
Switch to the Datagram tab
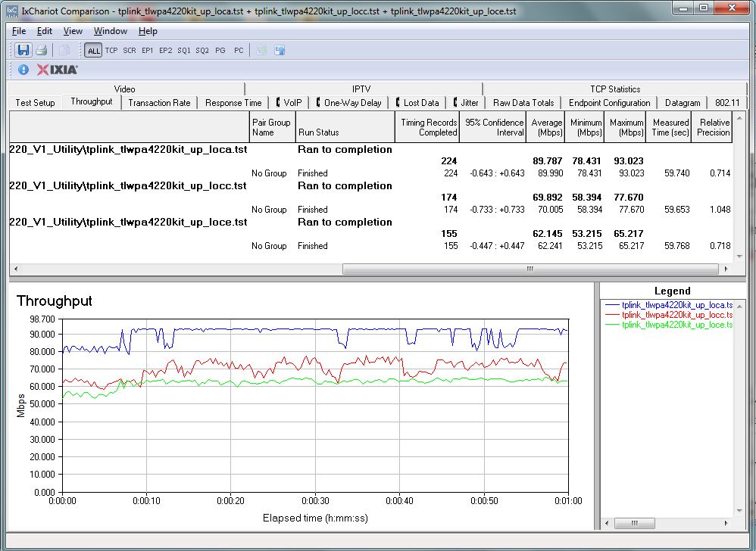click(683, 103)
